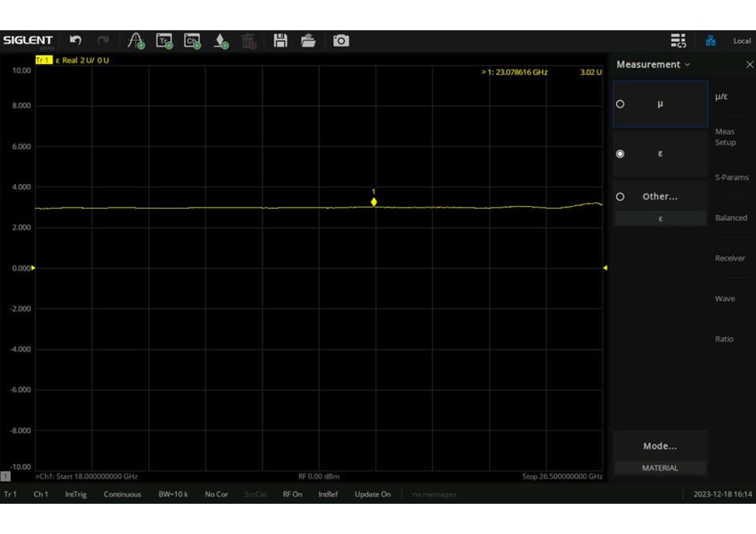This screenshot has height=534, width=756.
Task: Open the Meas Setup tab
Action: 725,137
